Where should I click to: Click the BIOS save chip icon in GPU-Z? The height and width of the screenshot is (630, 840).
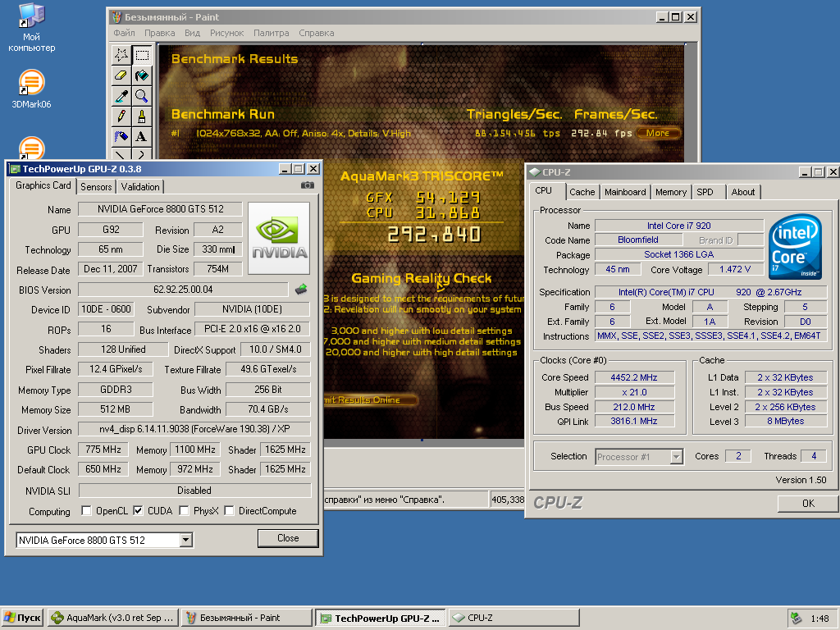301,290
